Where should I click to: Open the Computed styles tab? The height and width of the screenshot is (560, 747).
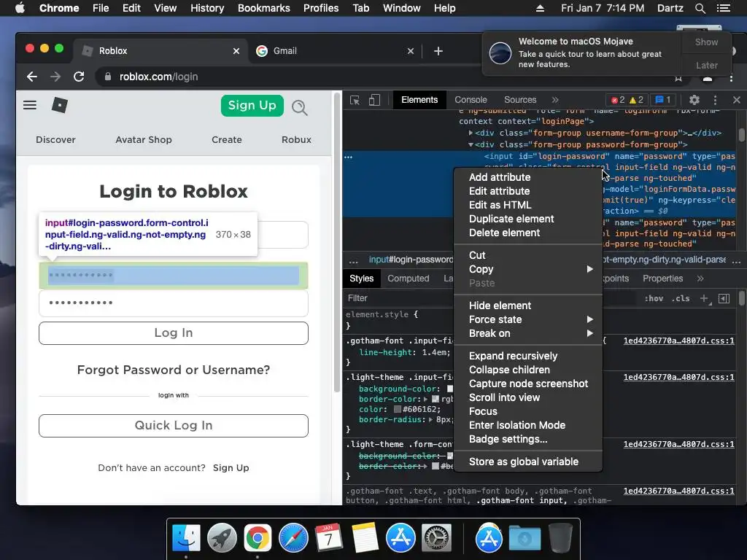409,279
